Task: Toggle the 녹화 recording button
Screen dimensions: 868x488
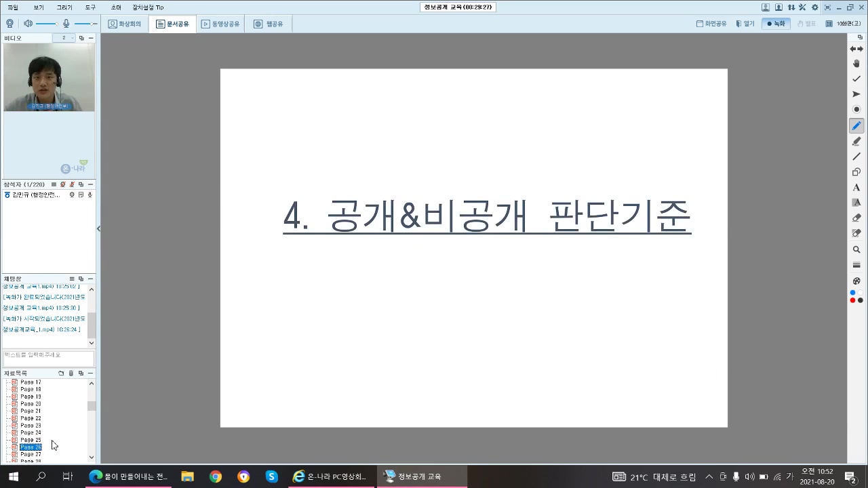Action: coord(776,24)
